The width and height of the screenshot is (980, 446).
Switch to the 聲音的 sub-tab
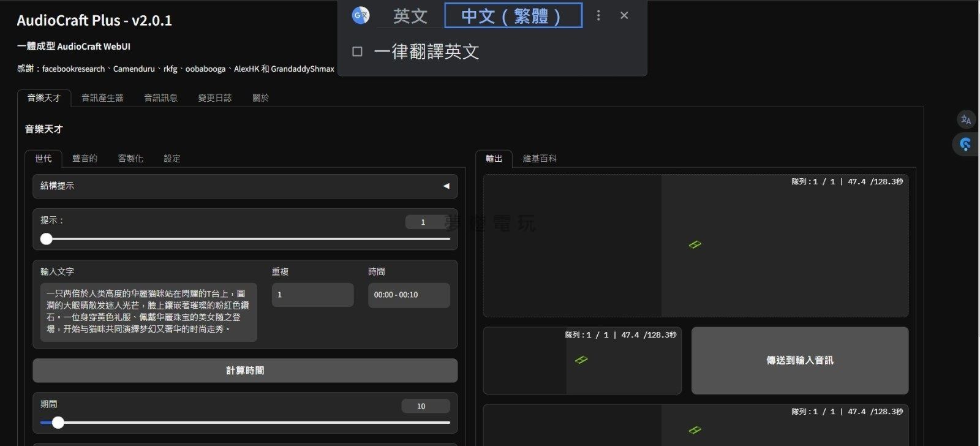(x=85, y=159)
